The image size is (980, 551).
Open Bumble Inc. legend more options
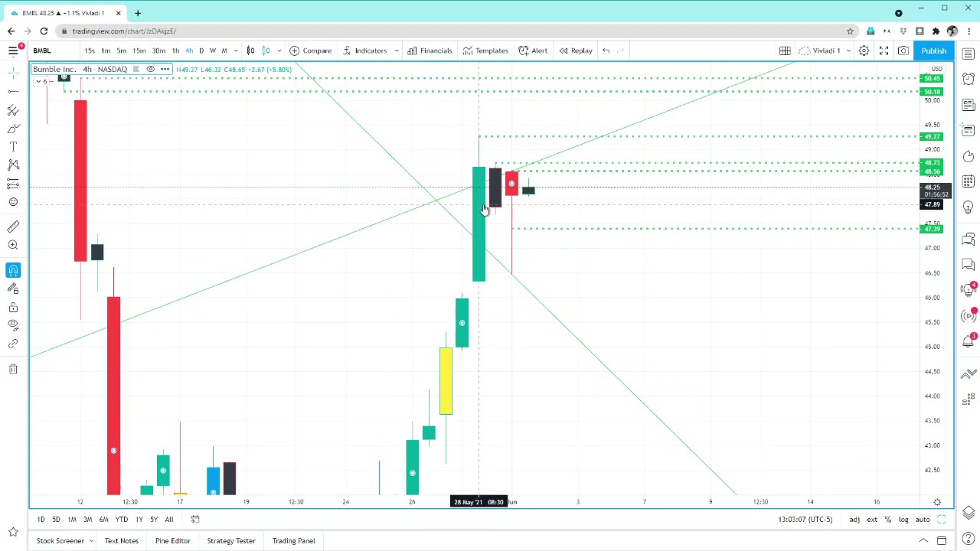(x=165, y=70)
